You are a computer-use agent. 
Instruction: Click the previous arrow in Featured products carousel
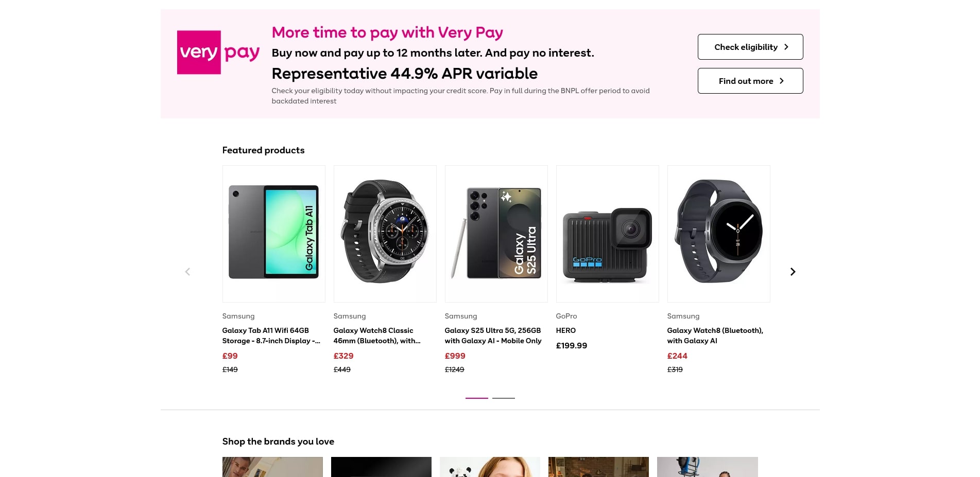point(187,272)
